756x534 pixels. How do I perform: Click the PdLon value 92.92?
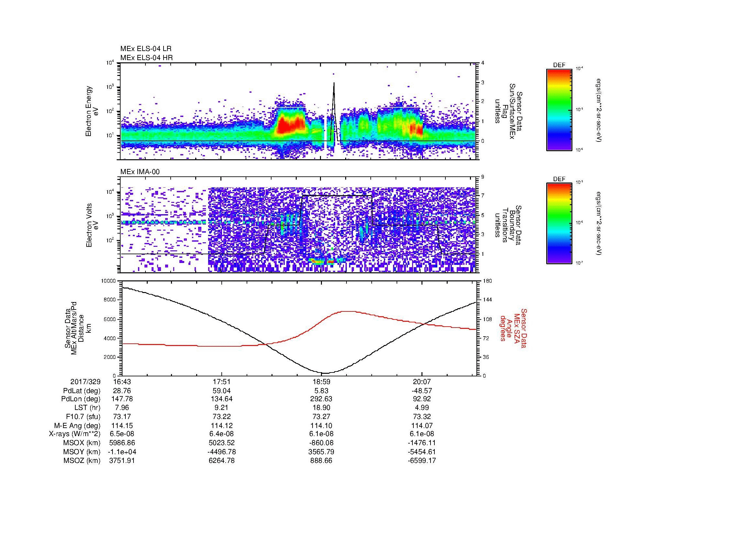[422, 399]
